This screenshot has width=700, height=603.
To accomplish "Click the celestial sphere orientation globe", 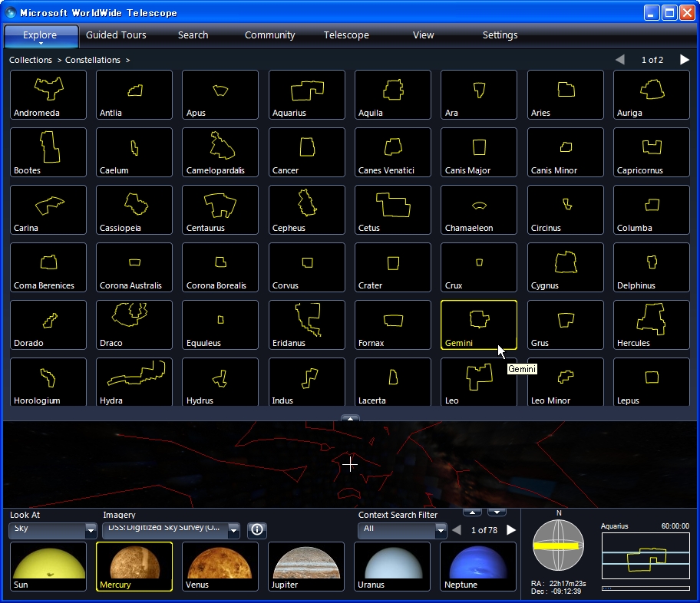I will 558,545.
